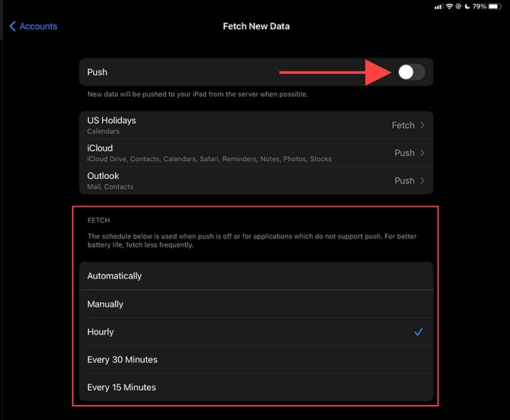Screen dimensions: 510x420
Task: Select Every 30 Minutes schedule
Action: (x=256, y=359)
